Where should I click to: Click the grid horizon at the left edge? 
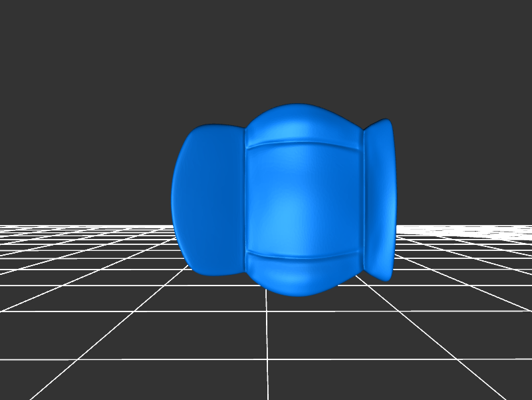click(x=3, y=226)
